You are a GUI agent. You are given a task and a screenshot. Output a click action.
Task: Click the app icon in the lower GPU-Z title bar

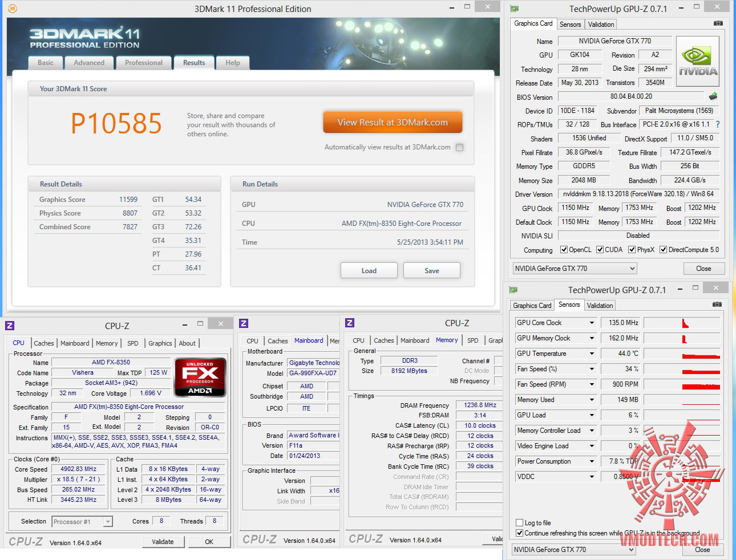pyautogui.click(x=513, y=290)
